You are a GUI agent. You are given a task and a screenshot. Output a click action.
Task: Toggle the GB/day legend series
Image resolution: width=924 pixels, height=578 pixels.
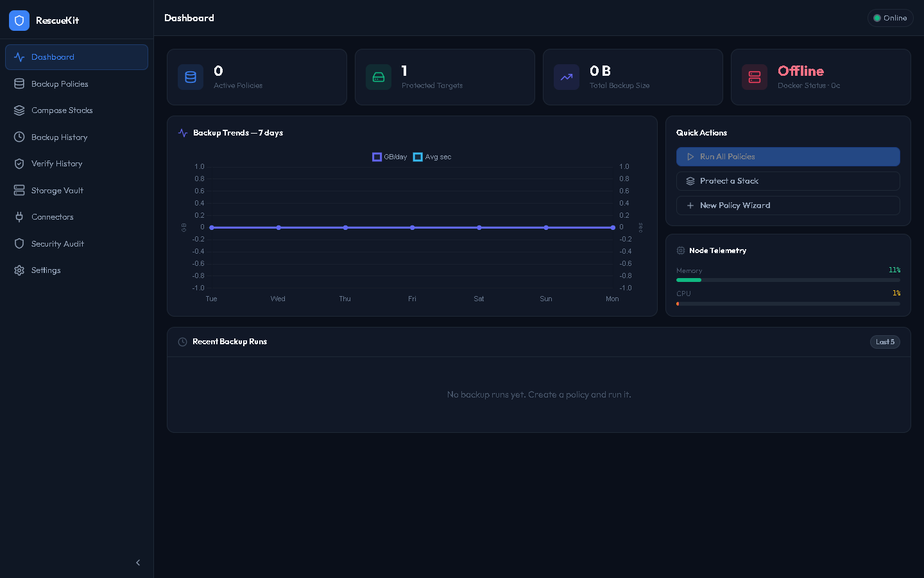(389, 157)
